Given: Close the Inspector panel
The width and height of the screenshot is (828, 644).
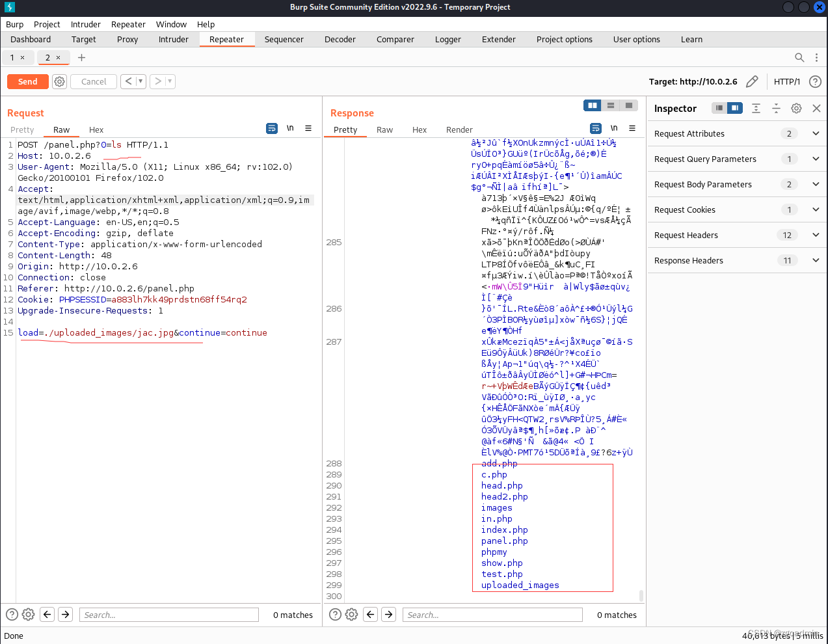Looking at the screenshot, I should (x=816, y=108).
